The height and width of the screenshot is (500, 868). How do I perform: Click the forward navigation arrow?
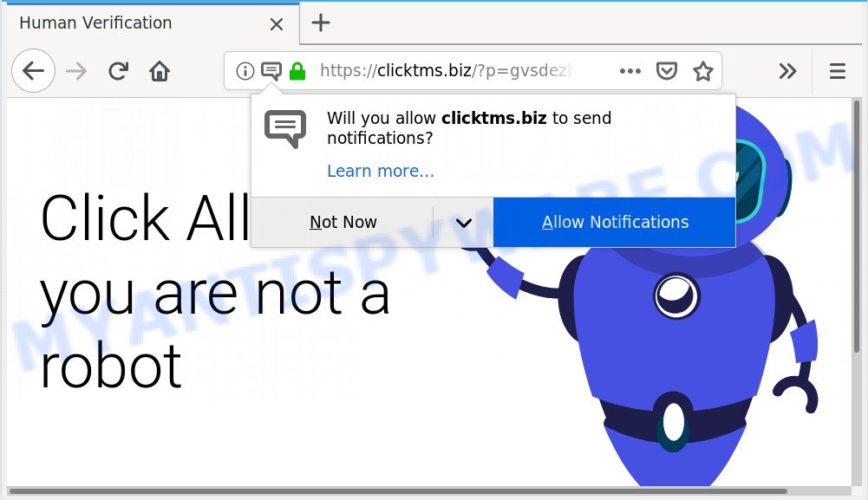tap(75, 71)
